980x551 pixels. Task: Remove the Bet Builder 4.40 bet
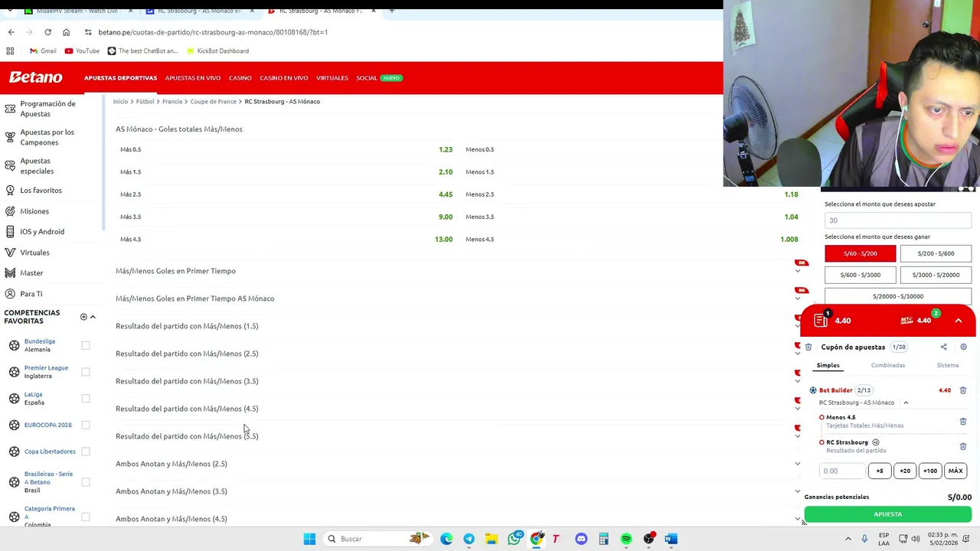tap(963, 390)
